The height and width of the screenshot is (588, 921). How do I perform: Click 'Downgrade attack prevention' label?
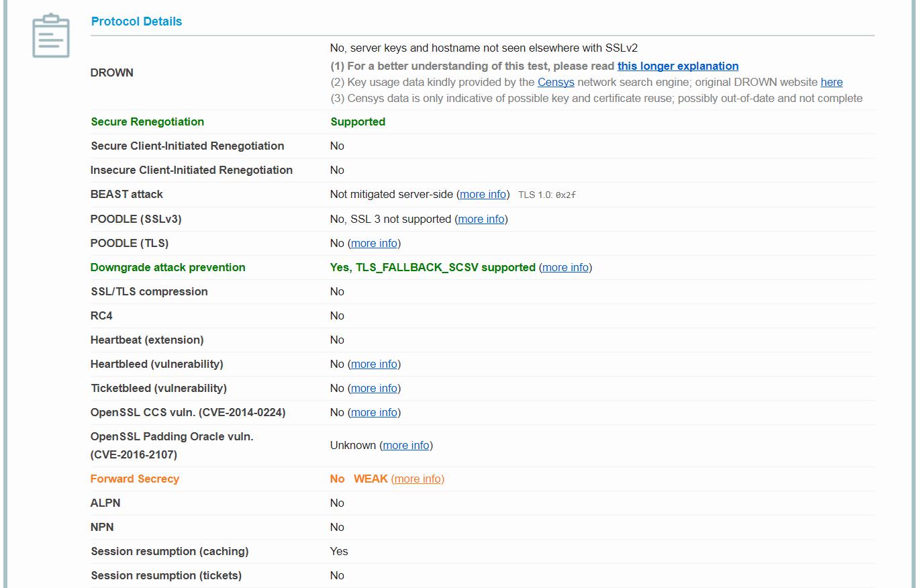[x=168, y=267]
